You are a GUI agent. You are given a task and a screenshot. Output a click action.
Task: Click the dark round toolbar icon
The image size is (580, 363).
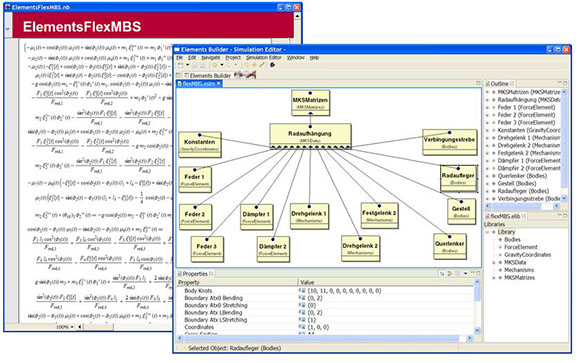coord(273,65)
